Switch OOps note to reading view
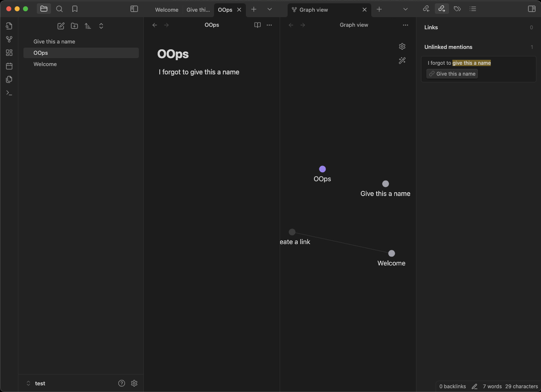Image resolution: width=541 pixels, height=392 pixels. [258, 25]
